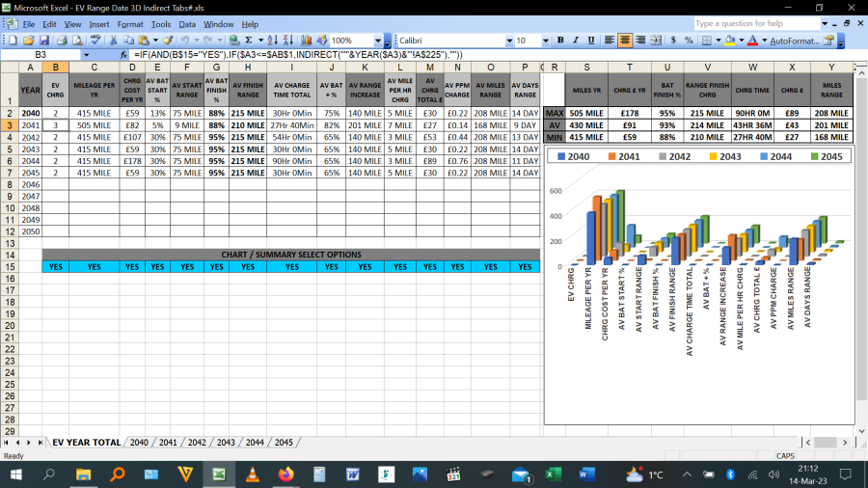Open the Format menu

[x=130, y=24]
